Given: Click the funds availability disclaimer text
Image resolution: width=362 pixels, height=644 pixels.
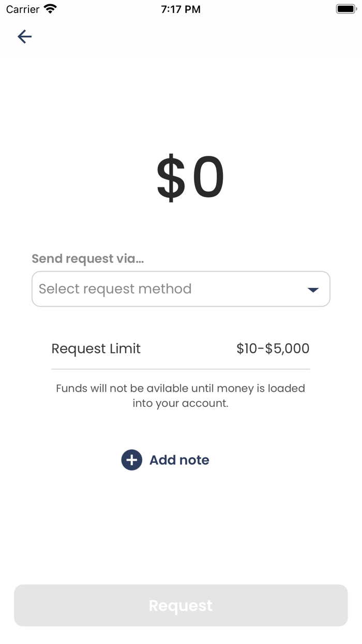Looking at the screenshot, I should coord(180,396).
